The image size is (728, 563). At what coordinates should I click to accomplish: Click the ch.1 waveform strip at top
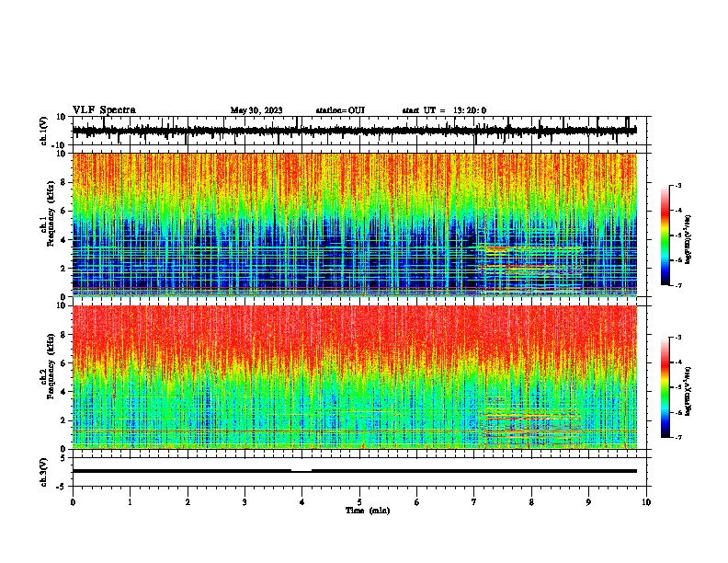(x=355, y=131)
